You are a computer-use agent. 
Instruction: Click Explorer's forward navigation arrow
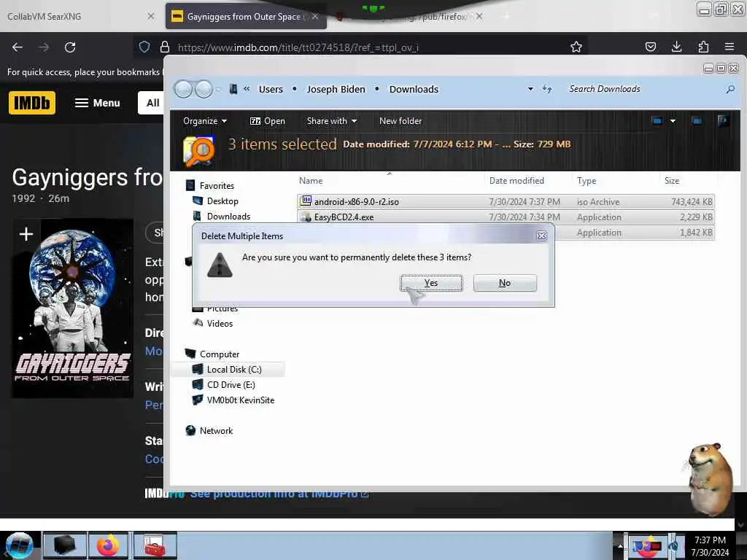[204, 89]
